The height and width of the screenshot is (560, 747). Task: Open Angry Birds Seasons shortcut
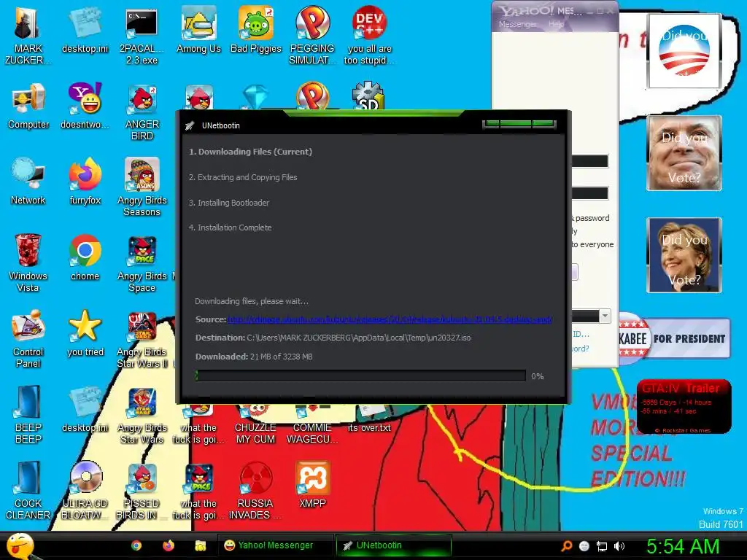[142, 187]
